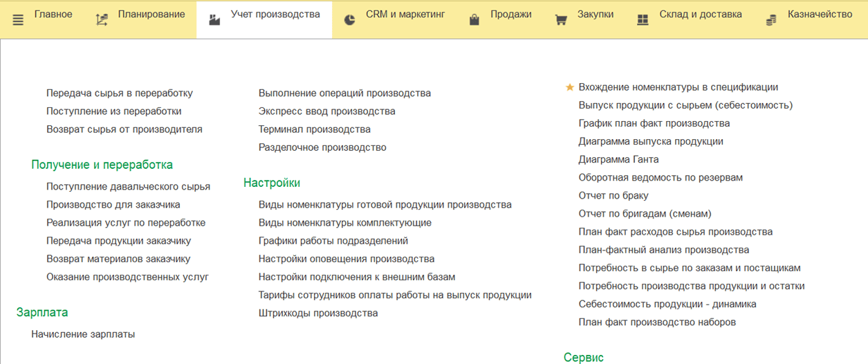Open Графики работы подразделений settings
The height and width of the screenshot is (364, 868).
pos(333,241)
